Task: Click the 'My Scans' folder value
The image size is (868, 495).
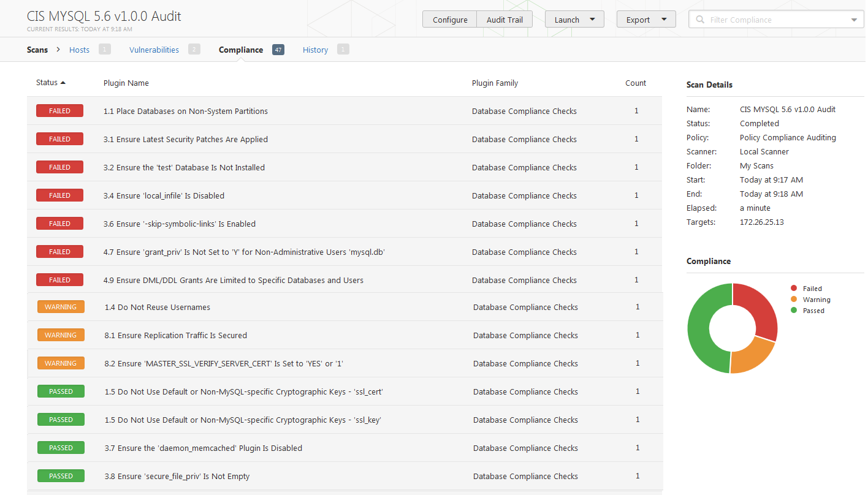Action: tap(756, 165)
